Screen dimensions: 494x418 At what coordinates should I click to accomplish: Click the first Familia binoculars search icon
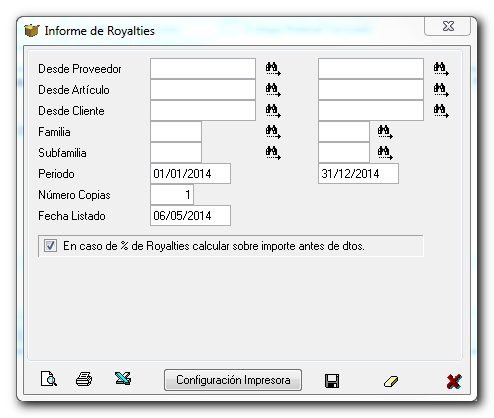(273, 132)
